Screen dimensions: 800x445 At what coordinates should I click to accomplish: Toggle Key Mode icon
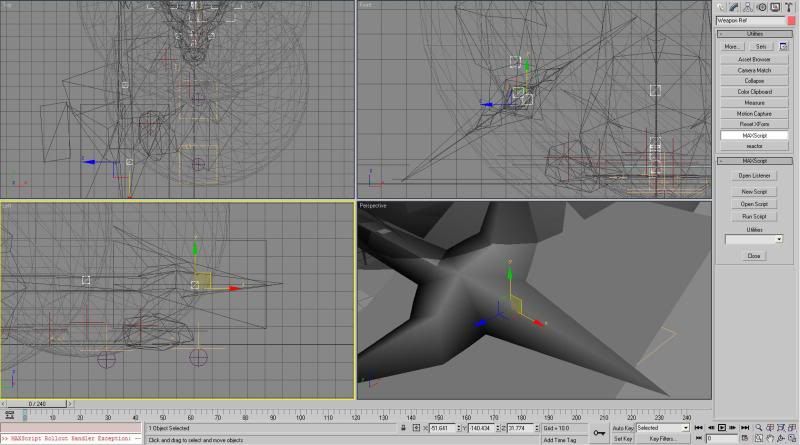[699, 438]
